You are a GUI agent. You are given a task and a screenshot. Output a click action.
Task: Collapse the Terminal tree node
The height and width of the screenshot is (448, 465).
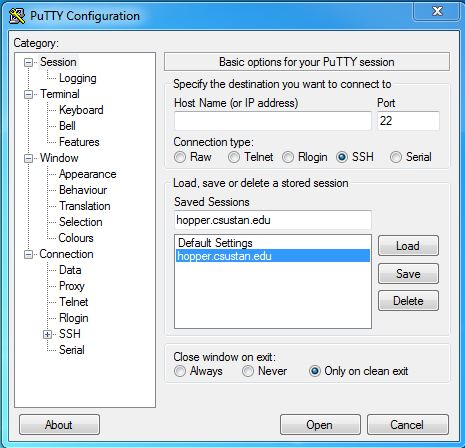pyautogui.click(x=29, y=94)
